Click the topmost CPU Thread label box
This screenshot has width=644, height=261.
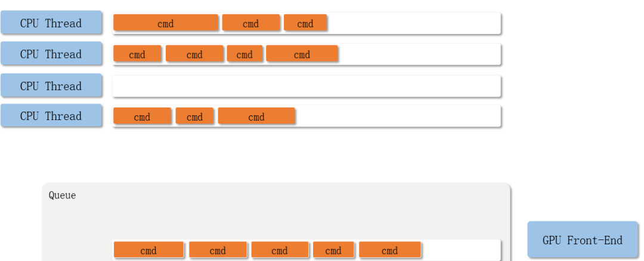(x=51, y=23)
